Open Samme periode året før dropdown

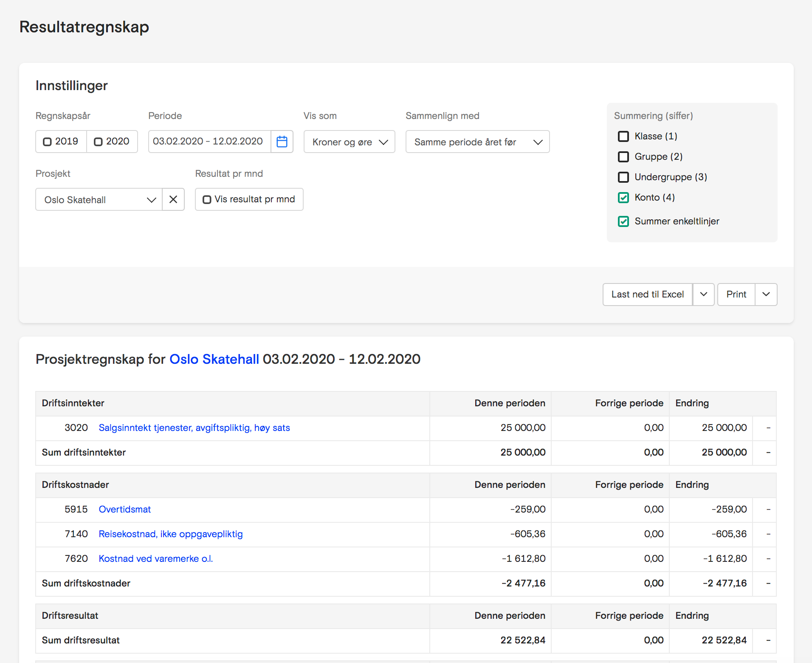[477, 142]
